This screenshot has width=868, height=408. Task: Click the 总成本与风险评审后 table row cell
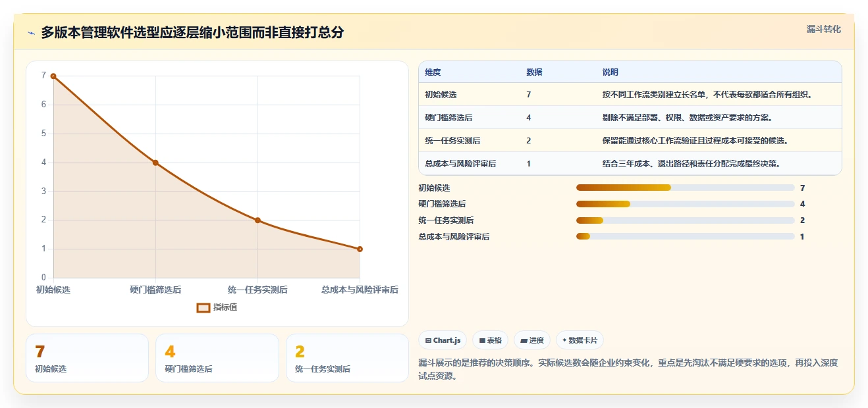click(461, 164)
